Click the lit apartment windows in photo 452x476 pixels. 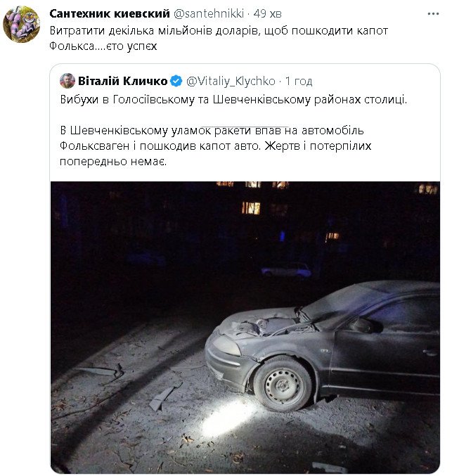[251, 208]
